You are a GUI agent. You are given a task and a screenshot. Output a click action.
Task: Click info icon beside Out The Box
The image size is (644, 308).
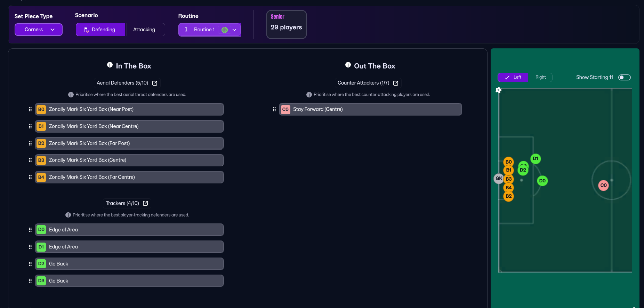(348, 65)
